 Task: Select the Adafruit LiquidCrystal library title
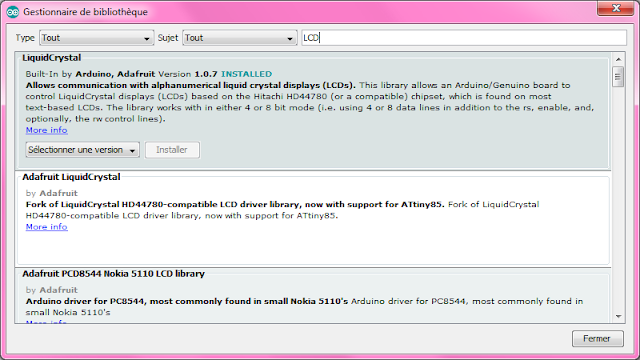71,177
